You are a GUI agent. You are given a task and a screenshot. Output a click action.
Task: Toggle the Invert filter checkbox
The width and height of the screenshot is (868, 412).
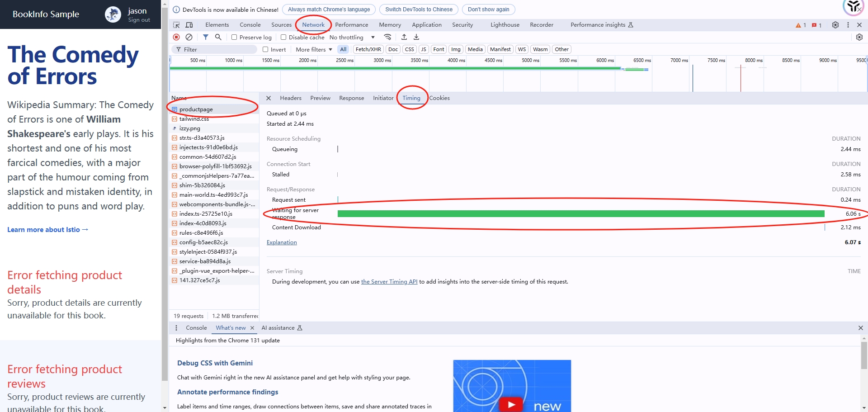(x=265, y=49)
